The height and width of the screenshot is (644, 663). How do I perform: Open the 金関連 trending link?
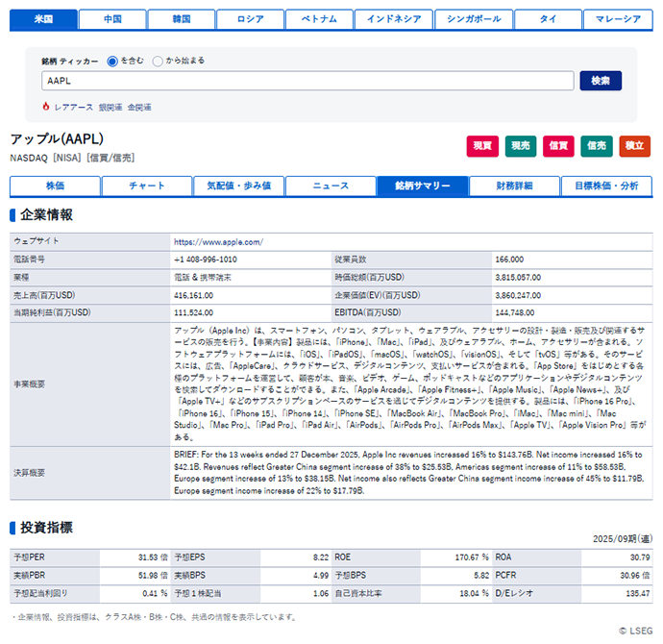[139, 108]
